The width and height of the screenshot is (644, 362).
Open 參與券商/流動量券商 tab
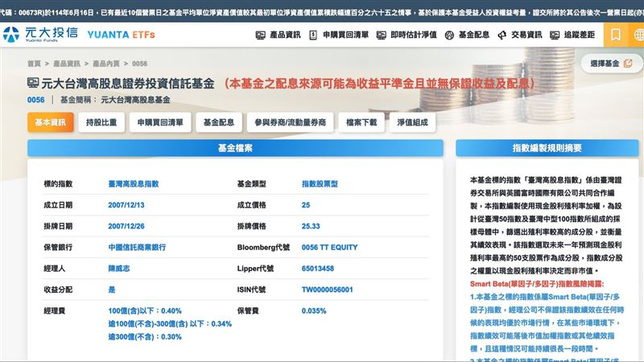[x=291, y=122]
